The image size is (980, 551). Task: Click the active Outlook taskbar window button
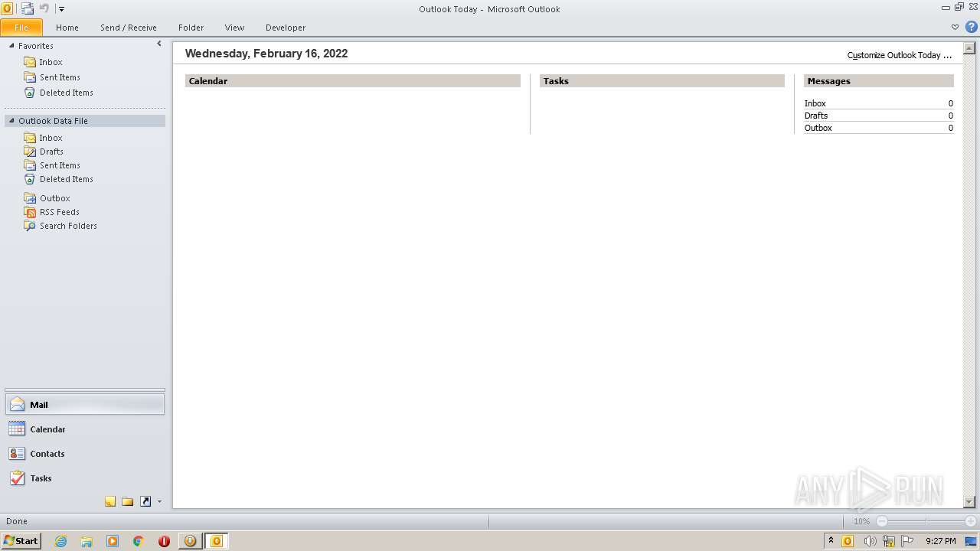(216, 541)
